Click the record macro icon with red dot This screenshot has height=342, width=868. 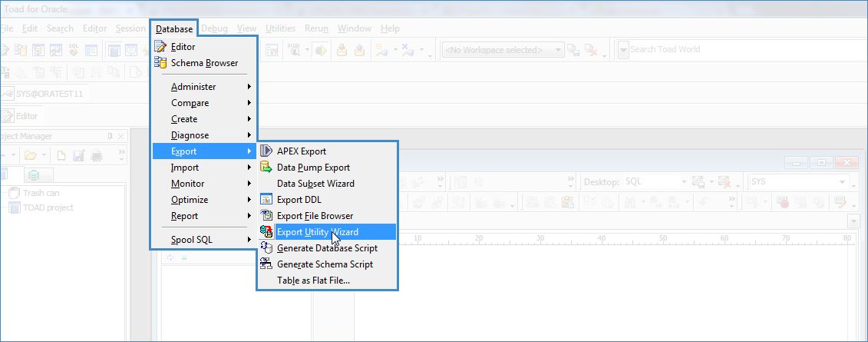782,203
